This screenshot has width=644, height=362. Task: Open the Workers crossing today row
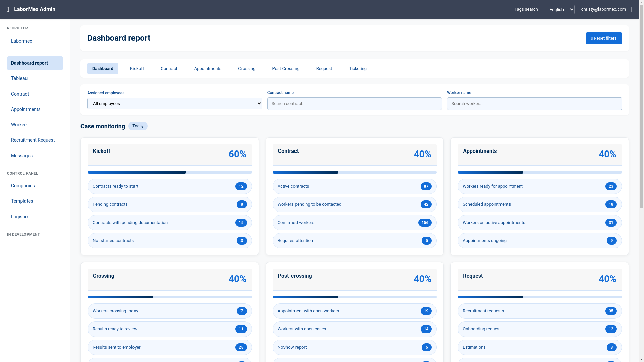point(169,311)
